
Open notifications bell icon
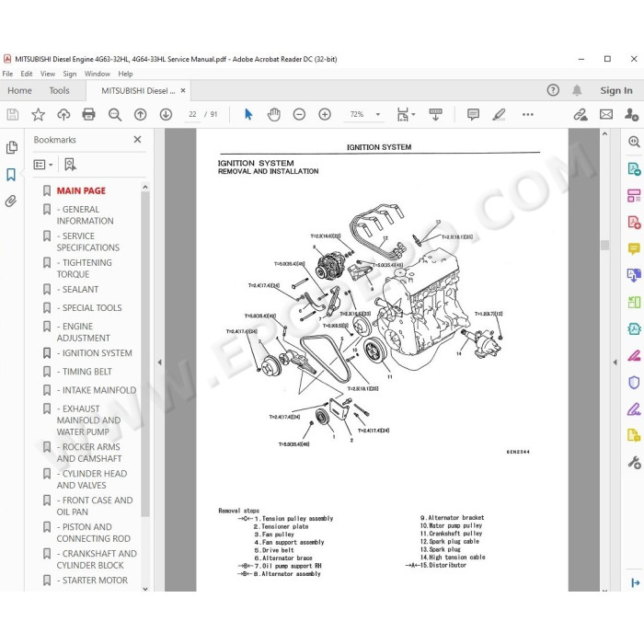coord(577,90)
